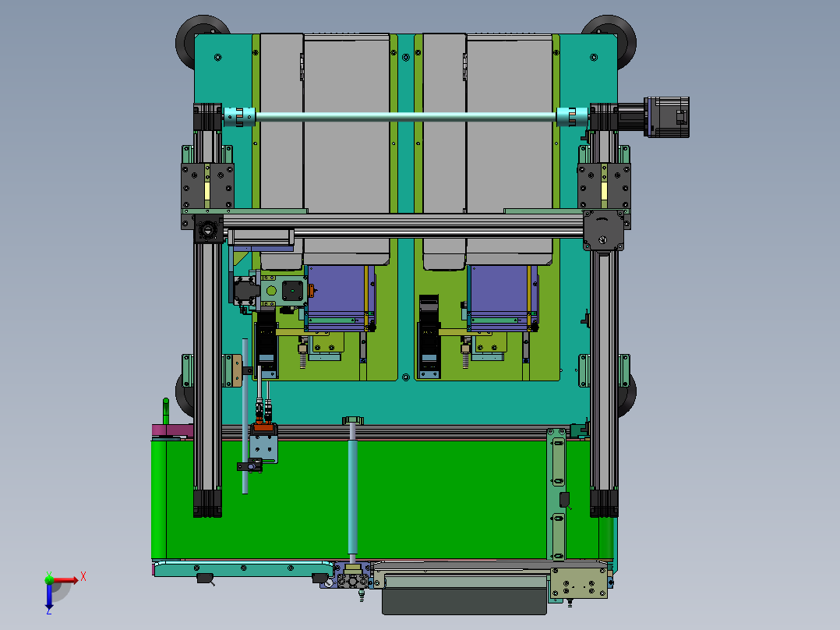The height and width of the screenshot is (630, 840).
Task: Select the magenta bracket left of the conveyor
Action: pyautogui.click(x=172, y=430)
